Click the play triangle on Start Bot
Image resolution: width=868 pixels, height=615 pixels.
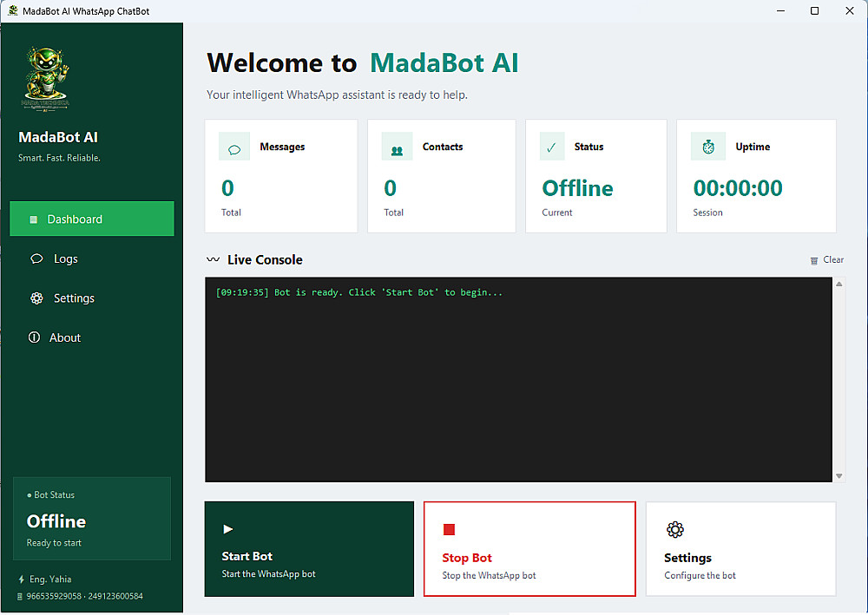pyautogui.click(x=227, y=529)
